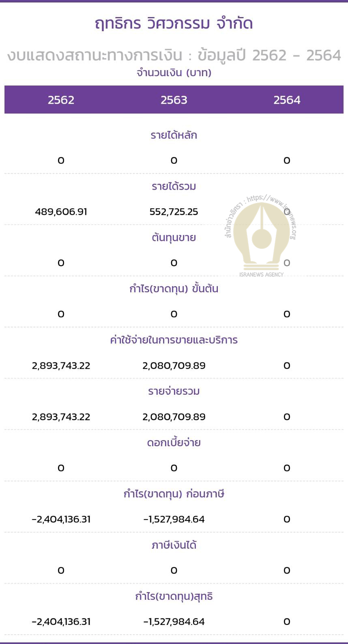This screenshot has width=348, height=644.
Task: Click the ดอกเบี้ยจ่าย row label
Action: [174, 442]
